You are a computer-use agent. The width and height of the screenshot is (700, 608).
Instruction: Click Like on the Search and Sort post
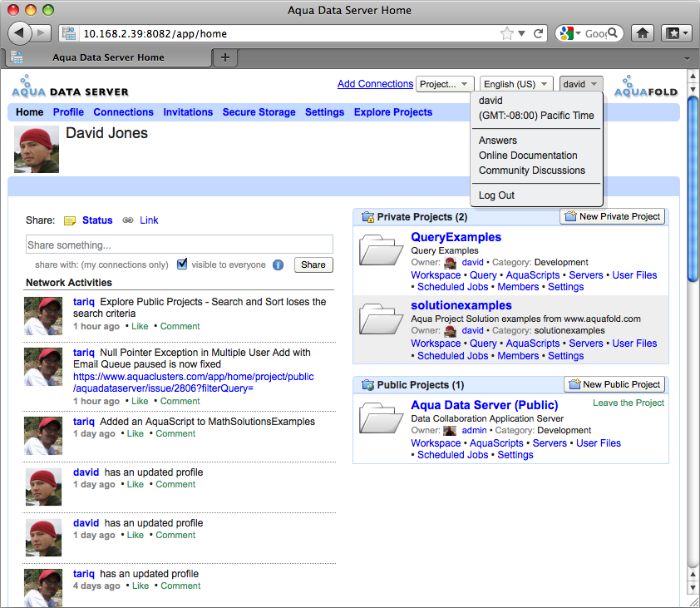coord(140,326)
